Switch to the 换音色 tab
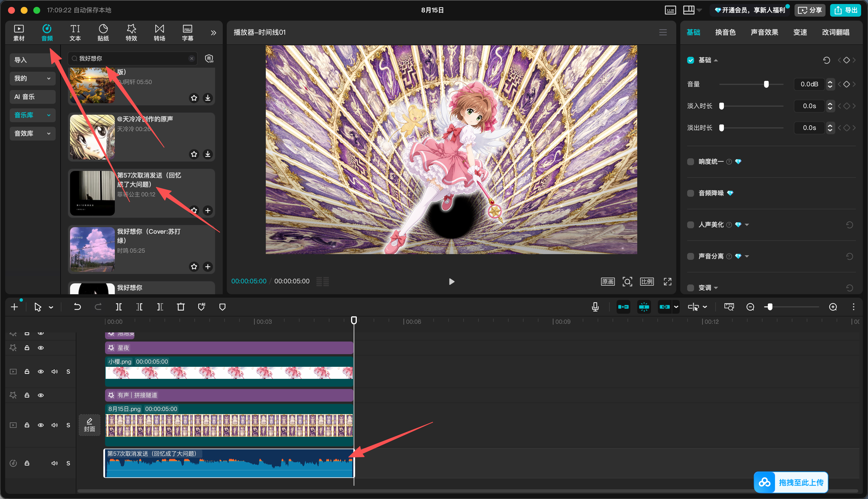The image size is (868, 499). (x=725, y=32)
